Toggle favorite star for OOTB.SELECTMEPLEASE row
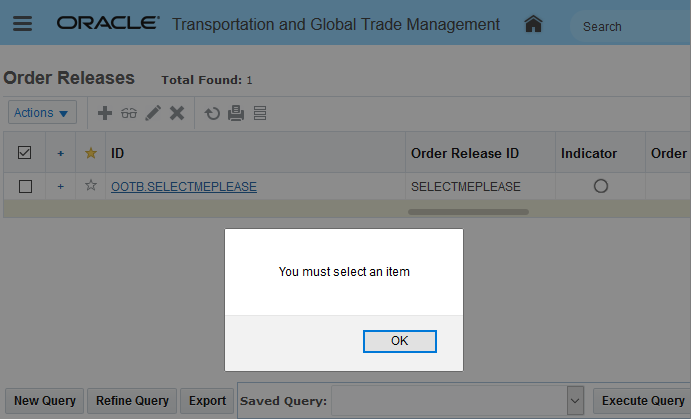This screenshot has width=691, height=419. tap(91, 186)
